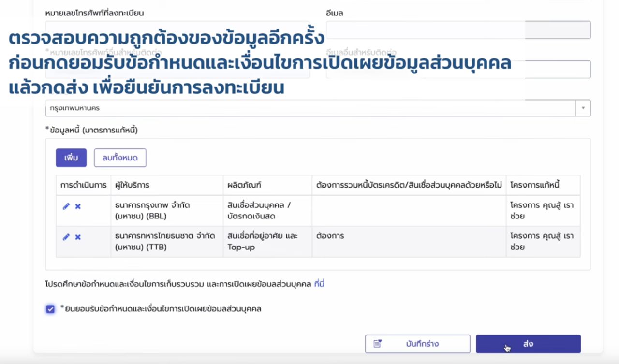Screen dimensions: 619x364
Task: Click the การดำเนินการ column header
Action: point(84,186)
